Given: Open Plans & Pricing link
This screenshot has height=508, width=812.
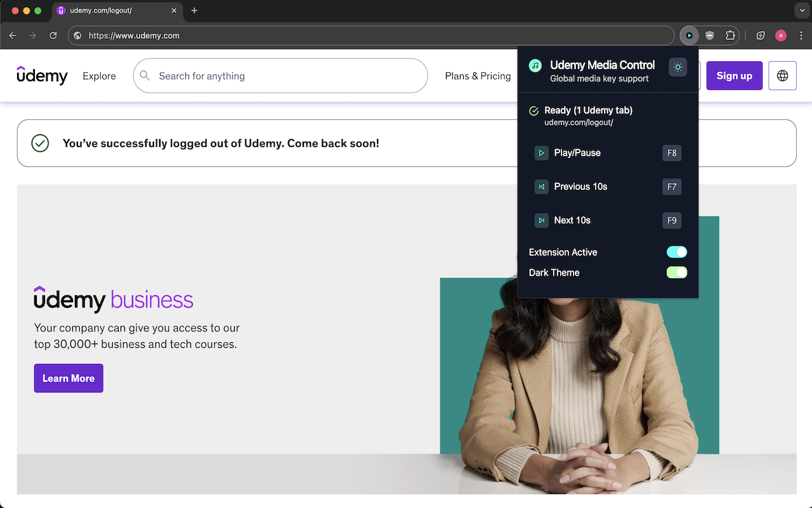Looking at the screenshot, I should coord(478,76).
